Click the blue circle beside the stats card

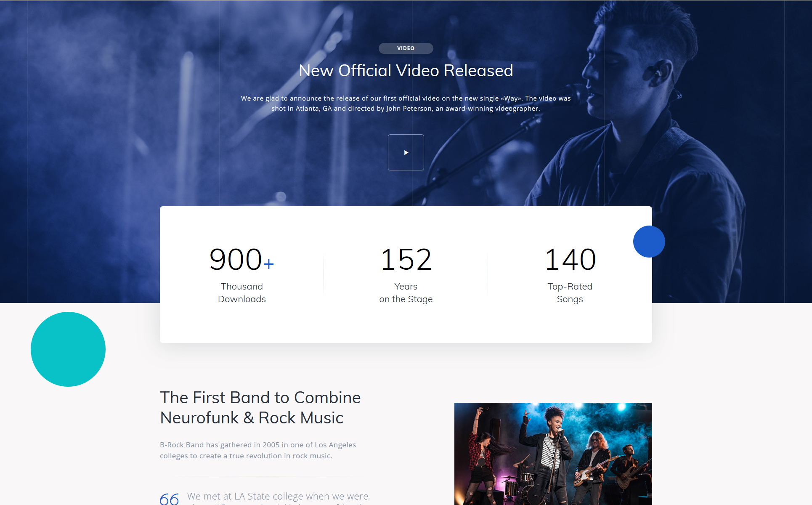click(x=649, y=242)
